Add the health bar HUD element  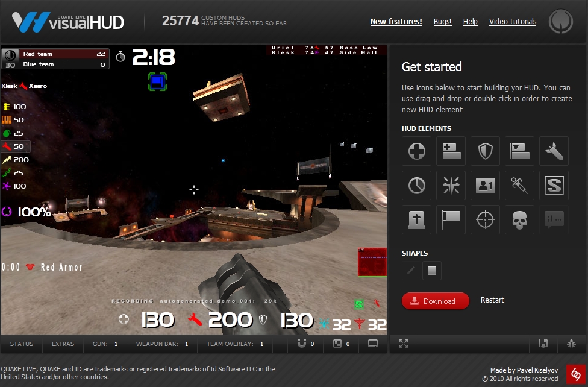451,151
